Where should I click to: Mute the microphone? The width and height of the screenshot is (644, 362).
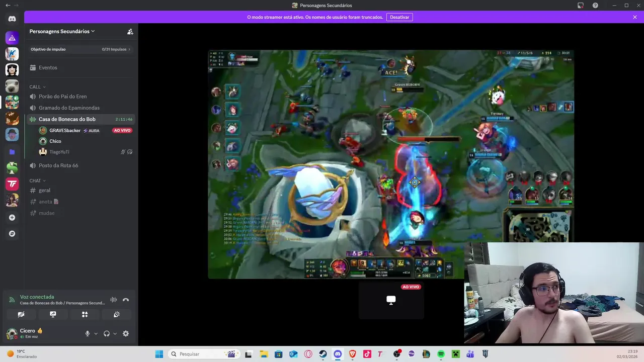click(x=87, y=333)
